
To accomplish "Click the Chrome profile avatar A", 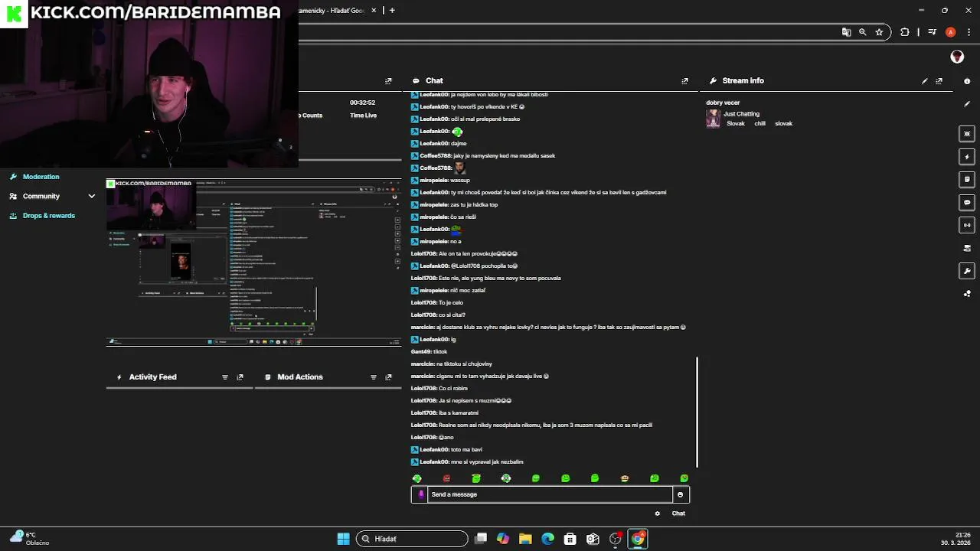I will pos(950,32).
